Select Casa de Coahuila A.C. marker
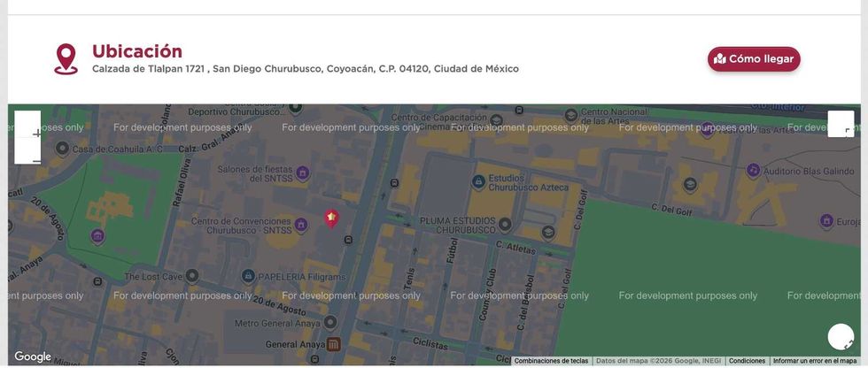The height and width of the screenshot is (368, 868). click(62, 148)
